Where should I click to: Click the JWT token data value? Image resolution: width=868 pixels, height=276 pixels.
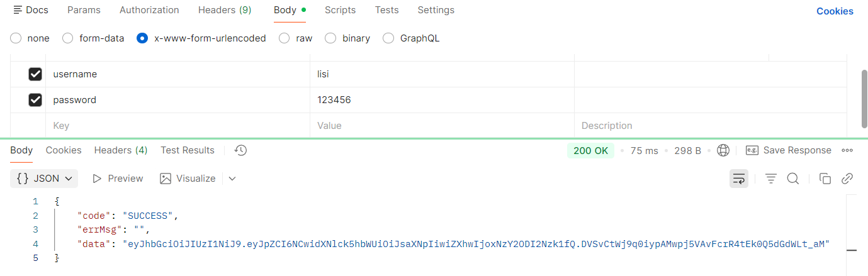tap(476, 244)
